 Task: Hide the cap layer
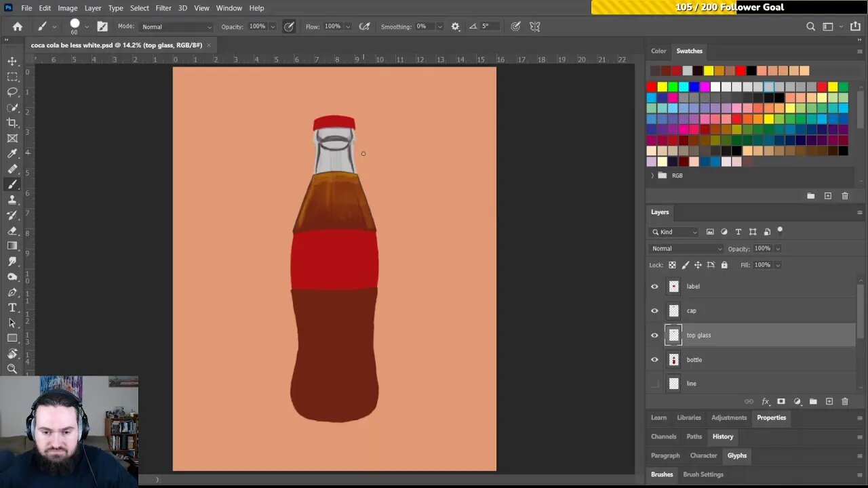point(654,311)
